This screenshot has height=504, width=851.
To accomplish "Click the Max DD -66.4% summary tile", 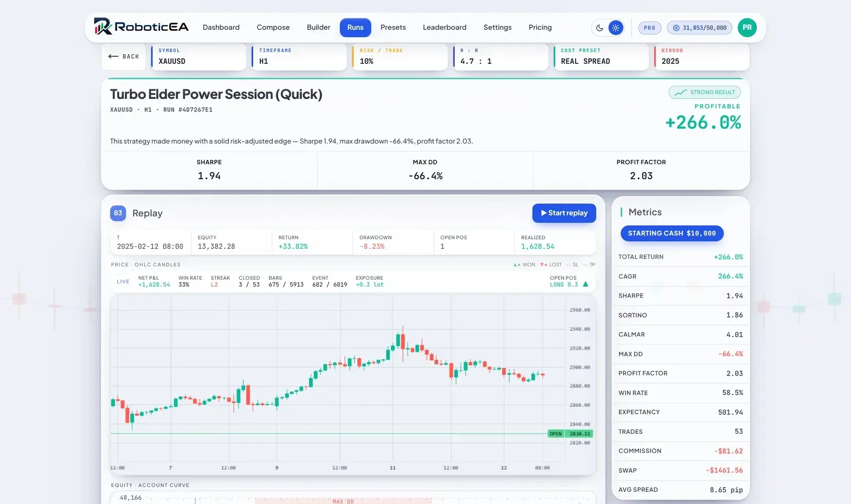I will [425, 170].
